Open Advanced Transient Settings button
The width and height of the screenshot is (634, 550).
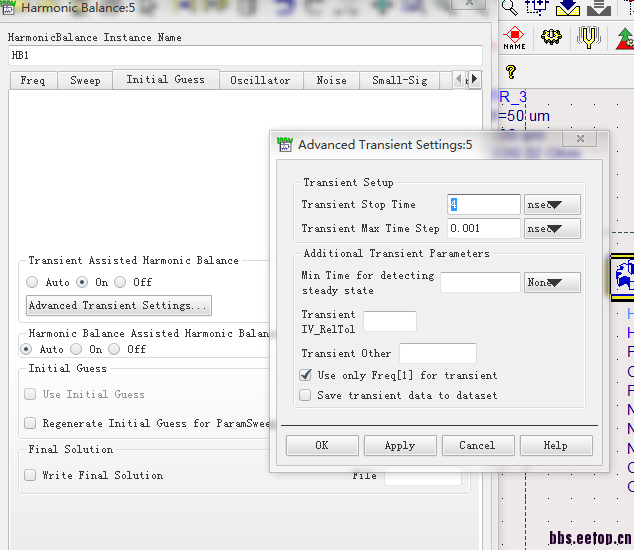click(x=118, y=305)
